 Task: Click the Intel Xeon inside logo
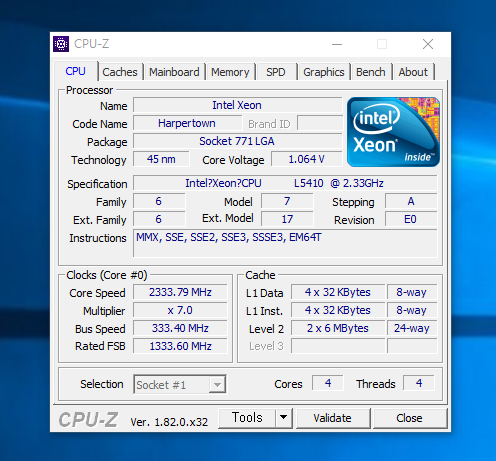point(393,132)
